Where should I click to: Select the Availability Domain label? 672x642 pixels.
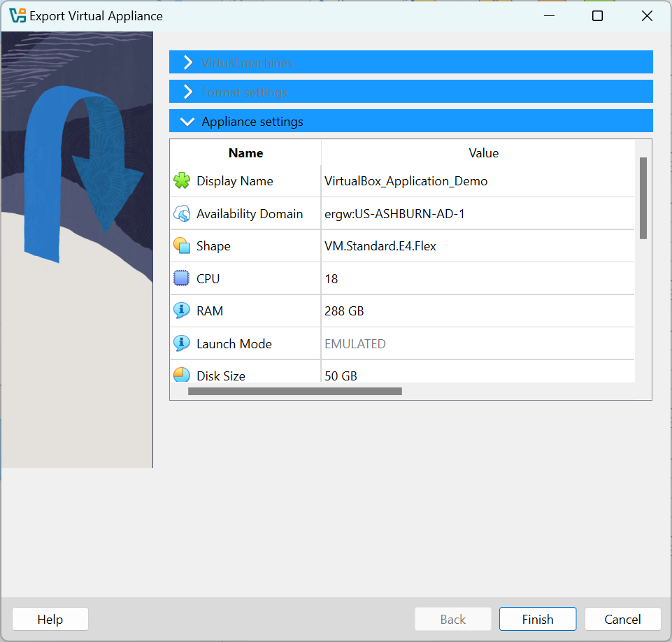(250, 213)
